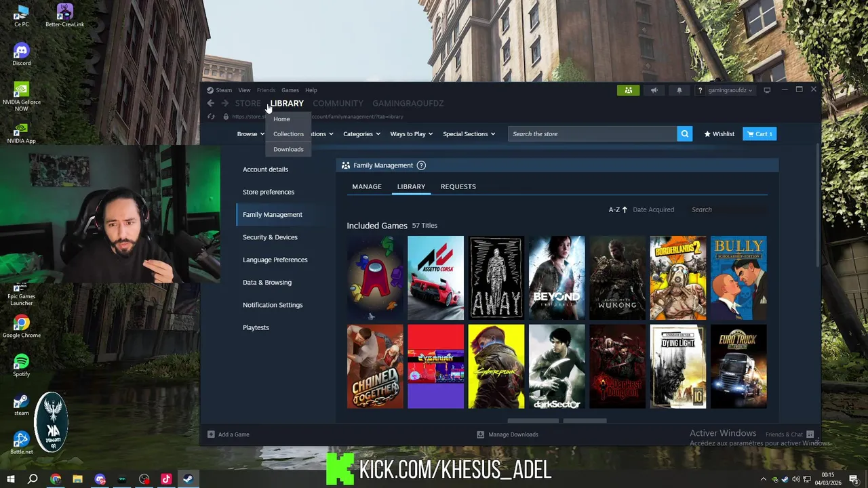Screen dimensions: 868x488
Task: Open the Steam family group green icon
Action: pyautogui.click(x=628, y=90)
